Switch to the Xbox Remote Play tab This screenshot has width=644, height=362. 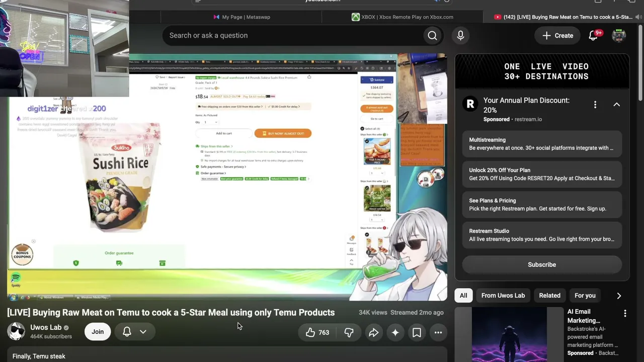[x=403, y=17]
